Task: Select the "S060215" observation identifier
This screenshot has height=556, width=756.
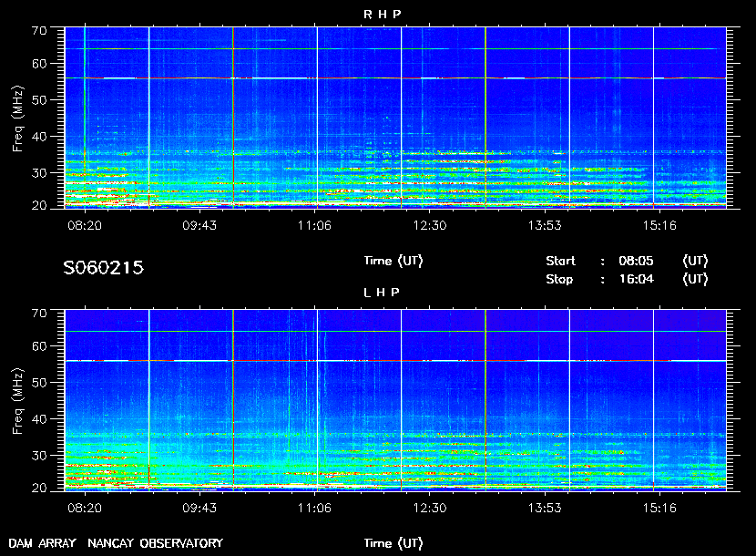Action: point(103,267)
